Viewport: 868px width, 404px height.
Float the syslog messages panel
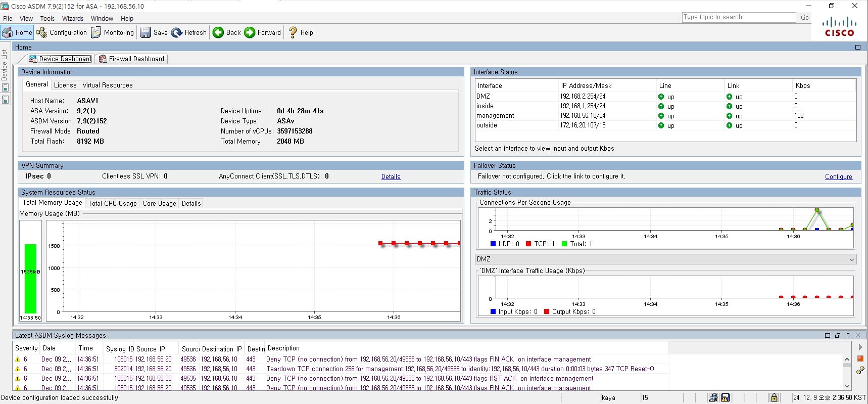[838, 335]
